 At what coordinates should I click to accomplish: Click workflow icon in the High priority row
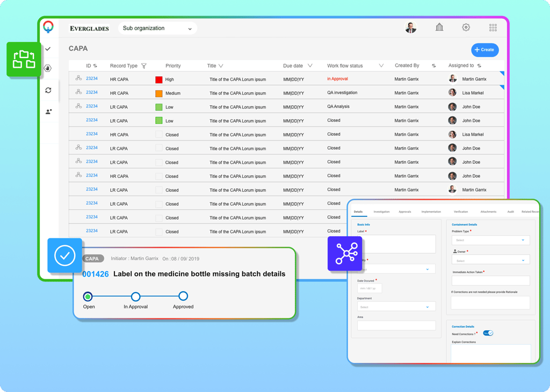[x=78, y=78]
